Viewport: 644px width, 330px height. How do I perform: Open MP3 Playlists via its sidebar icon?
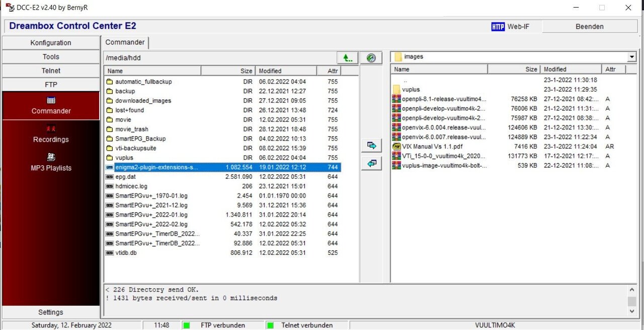point(50,158)
